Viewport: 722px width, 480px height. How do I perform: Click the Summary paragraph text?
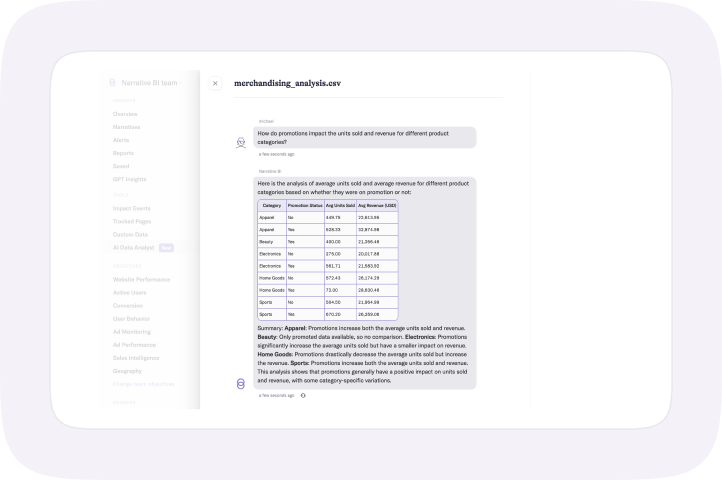pos(363,354)
